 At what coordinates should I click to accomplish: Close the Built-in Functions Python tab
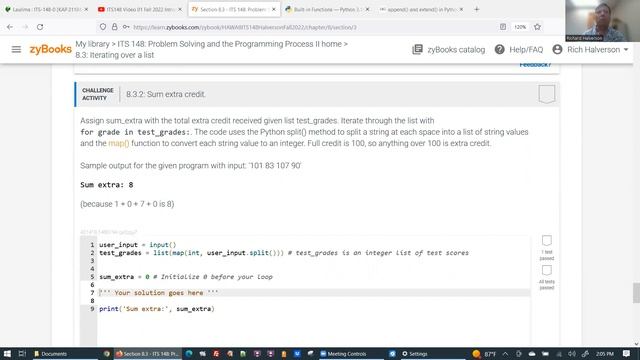[x=367, y=9]
